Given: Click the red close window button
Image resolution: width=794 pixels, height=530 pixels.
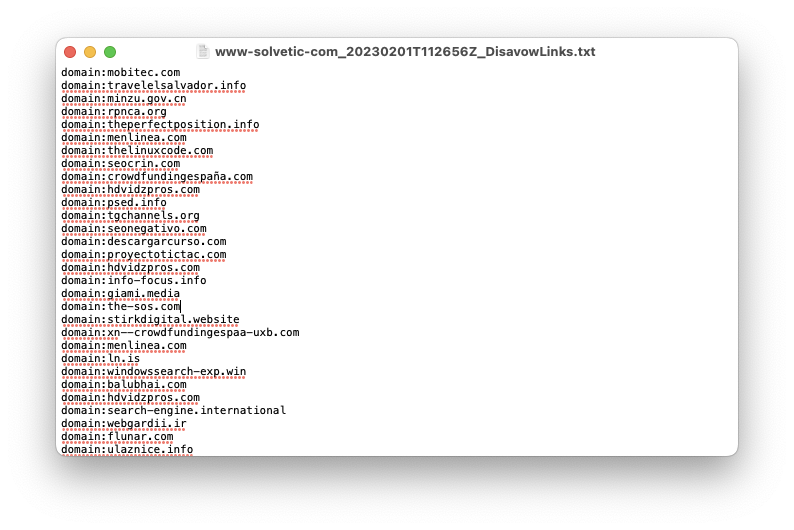Looking at the screenshot, I should coord(70,52).
